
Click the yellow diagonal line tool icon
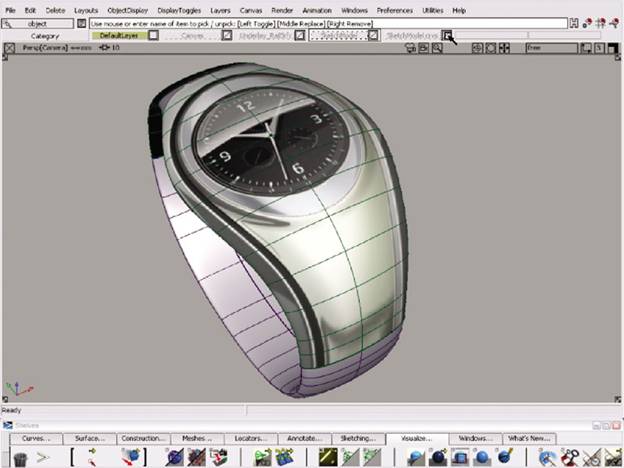click(328, 457)
